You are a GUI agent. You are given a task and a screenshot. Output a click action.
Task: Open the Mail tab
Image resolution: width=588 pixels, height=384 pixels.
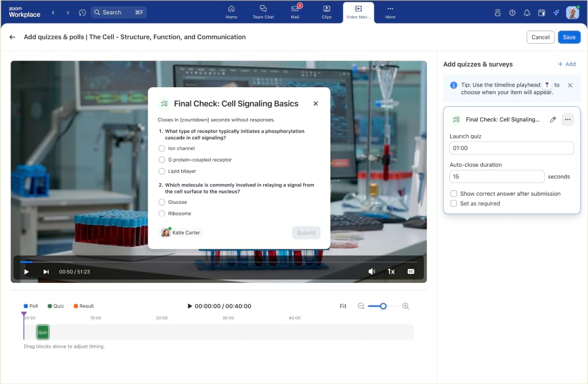tap(295, 12)
